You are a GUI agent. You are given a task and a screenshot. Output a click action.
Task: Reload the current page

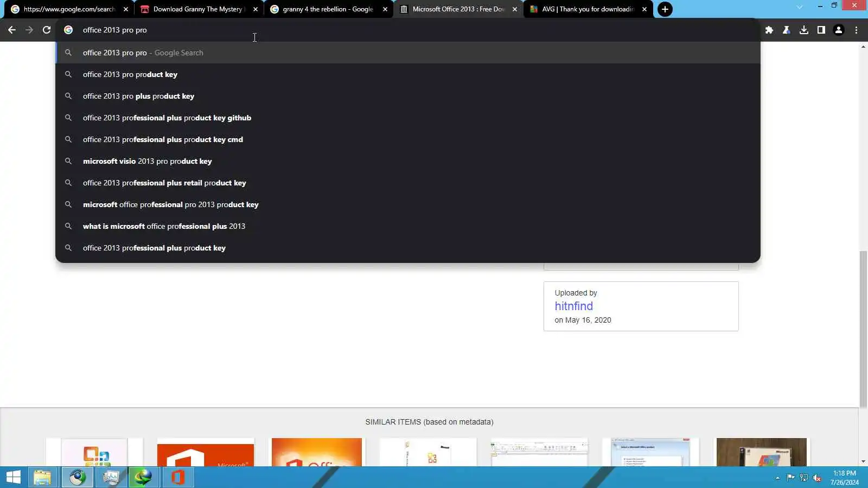click(47, 30)
